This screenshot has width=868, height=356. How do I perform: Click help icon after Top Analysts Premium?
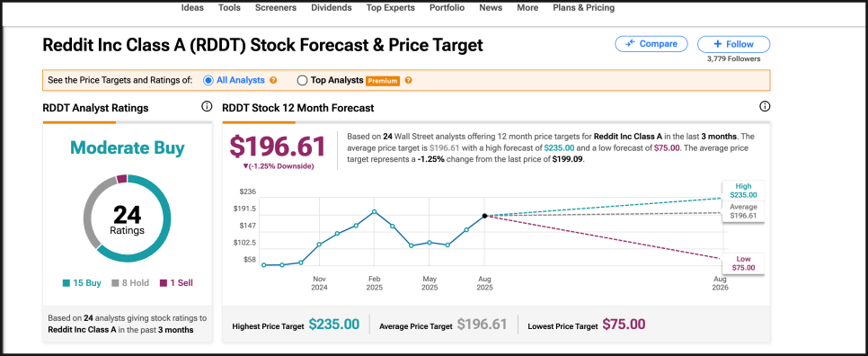point(408,80)
